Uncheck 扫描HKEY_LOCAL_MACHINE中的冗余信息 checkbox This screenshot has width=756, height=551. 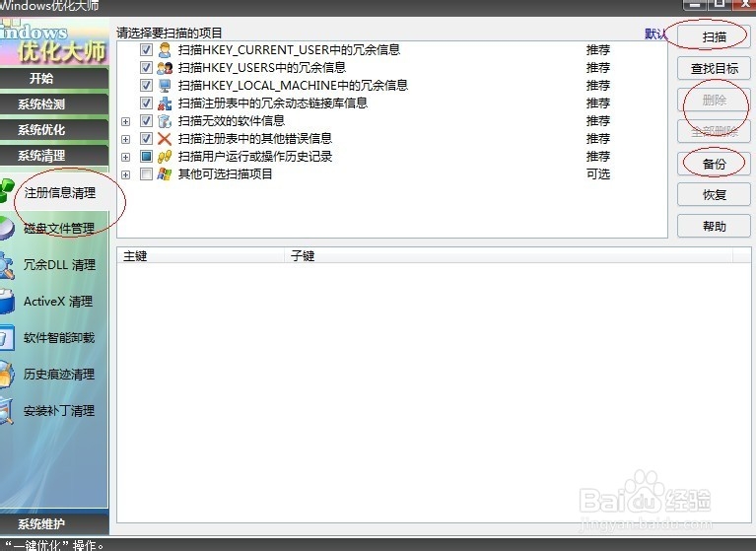pos(146,86)
